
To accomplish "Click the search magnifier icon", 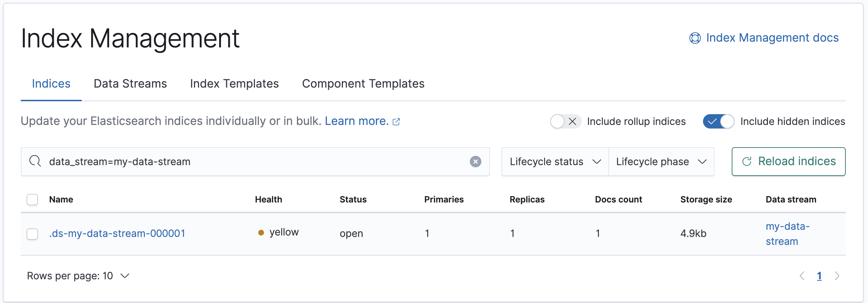I will (x=35, y=161).
